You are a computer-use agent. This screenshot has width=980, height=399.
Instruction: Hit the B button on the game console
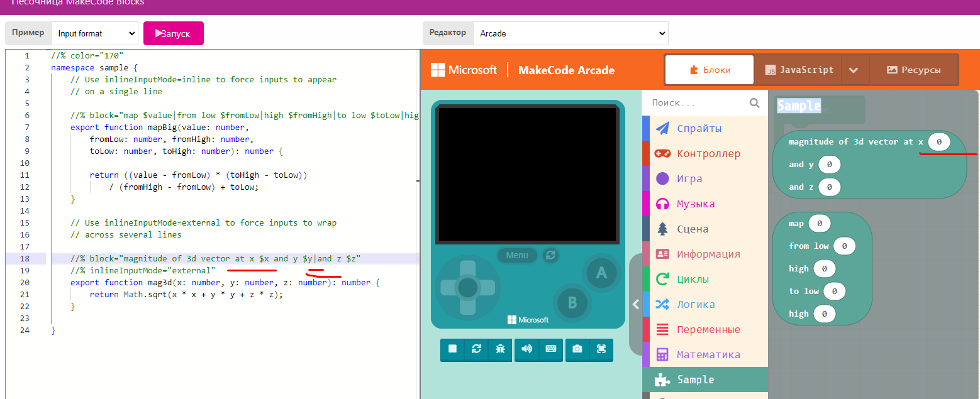[572, 302]
